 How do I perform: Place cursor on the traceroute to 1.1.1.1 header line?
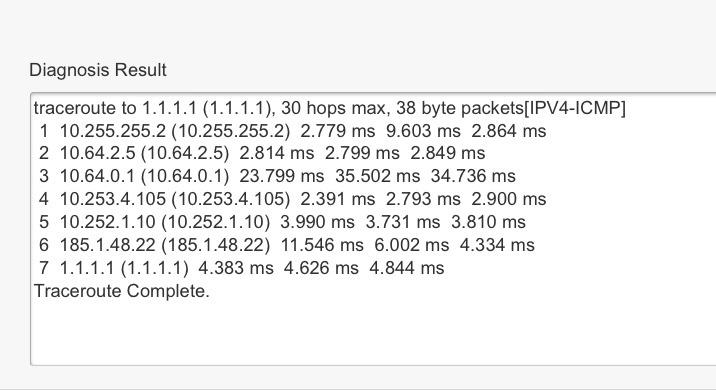click(x=330, y=108)
